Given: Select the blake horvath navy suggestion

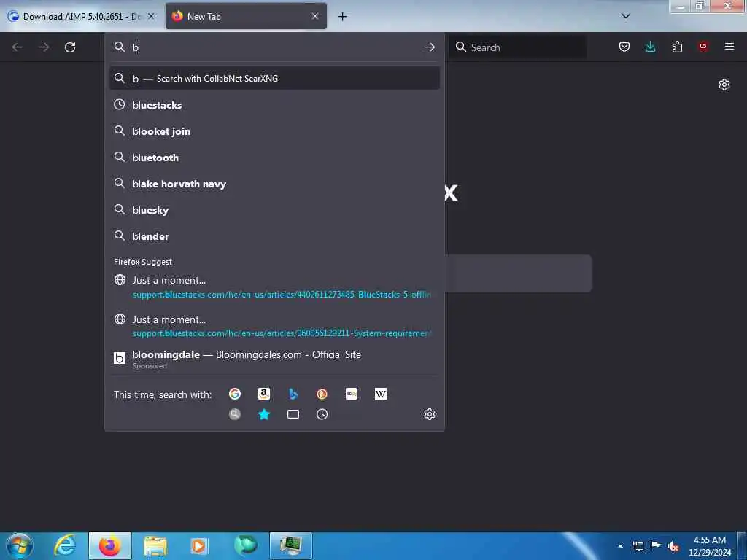Looking at the screenshot, I should tap(274, 183).
